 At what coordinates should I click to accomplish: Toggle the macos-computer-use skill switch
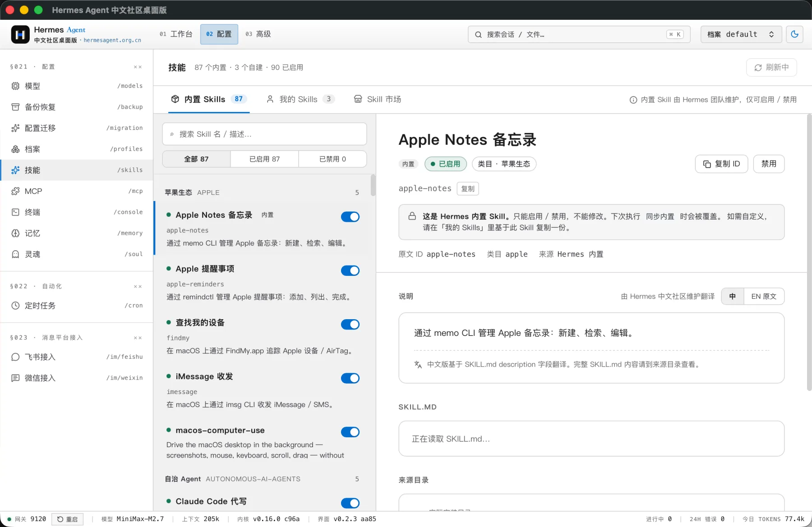click(350, 432)
